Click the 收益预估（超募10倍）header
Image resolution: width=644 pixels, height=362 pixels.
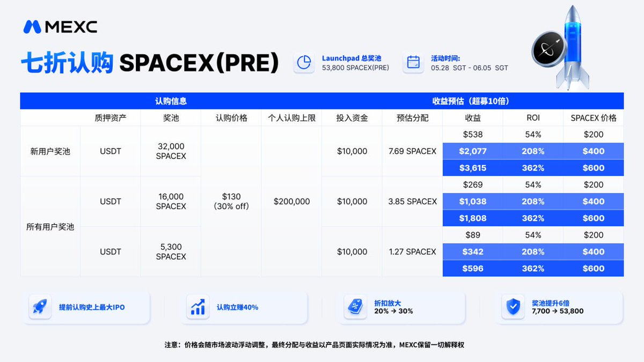coord(472,101)
